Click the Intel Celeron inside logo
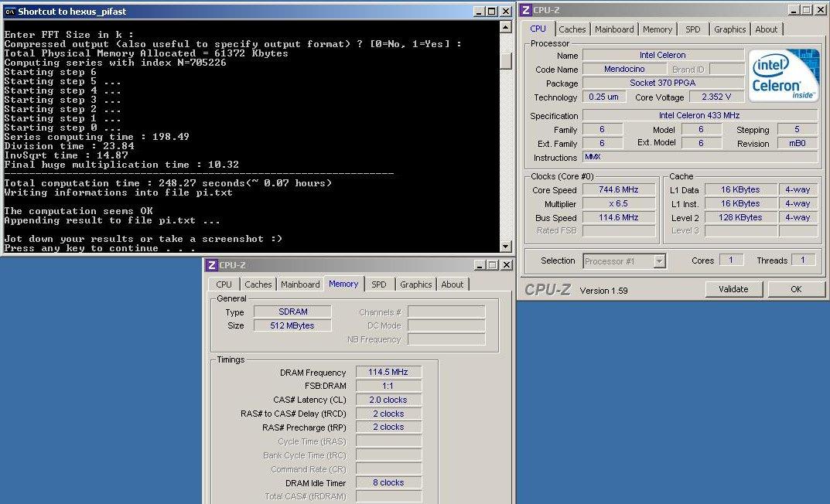 tap(784, 75)
